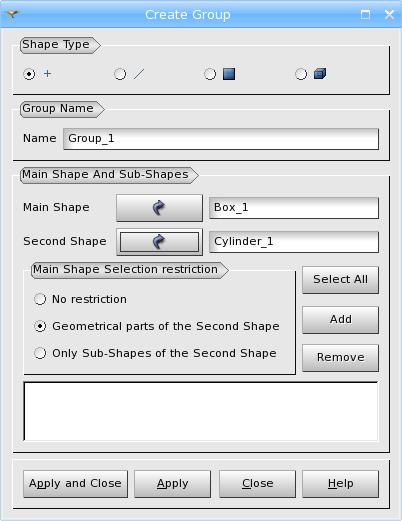Screen dimensions: 402x521
Task: Click Apply and Close
Action: point(75,484)
